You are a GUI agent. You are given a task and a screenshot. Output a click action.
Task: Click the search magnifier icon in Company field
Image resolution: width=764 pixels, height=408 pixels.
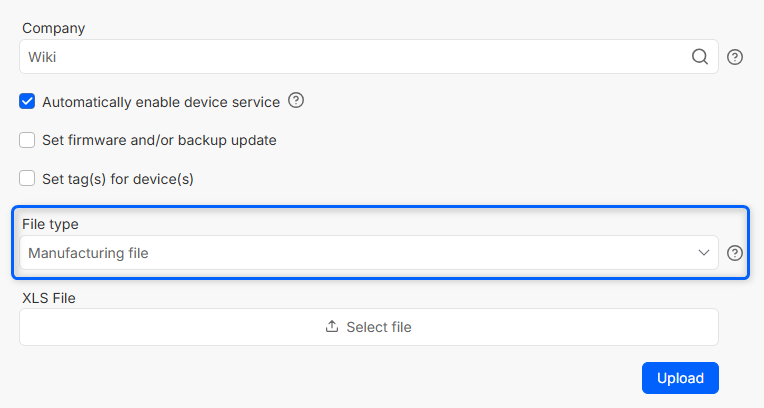(x=700, y=57)
